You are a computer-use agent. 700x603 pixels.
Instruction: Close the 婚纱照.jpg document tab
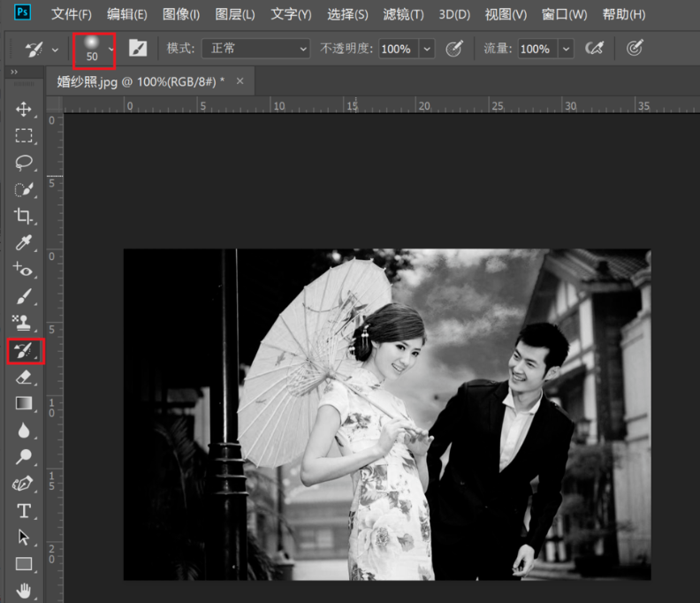pos(240,81)
